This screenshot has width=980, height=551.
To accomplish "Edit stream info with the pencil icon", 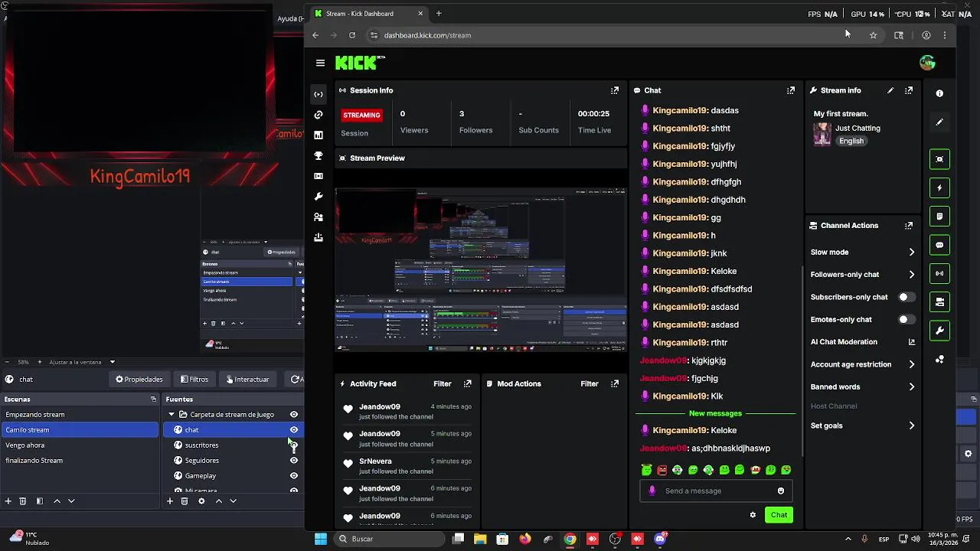I will click(890, 90).
